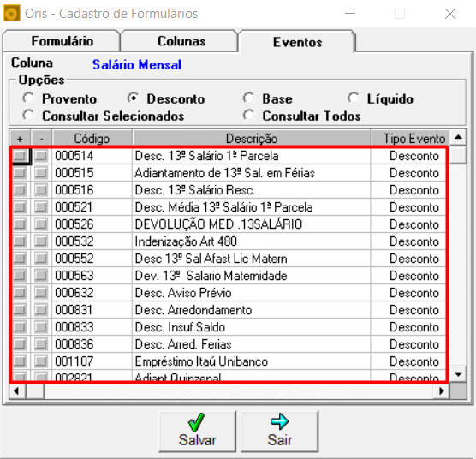Check the minus box for Desc. Arredondamento

(x=41, y=310)
